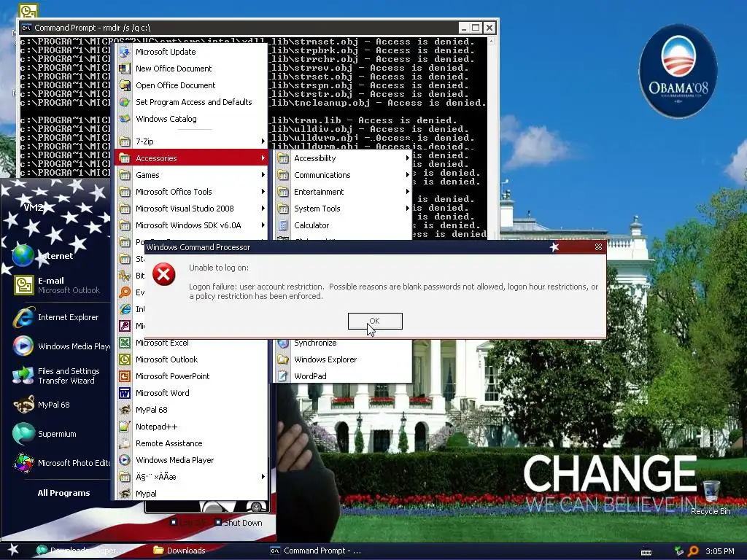This screenshot has height=560, width=747.
Task: Expand the System Tools submenu arrow
Action: tap(407, 208)
